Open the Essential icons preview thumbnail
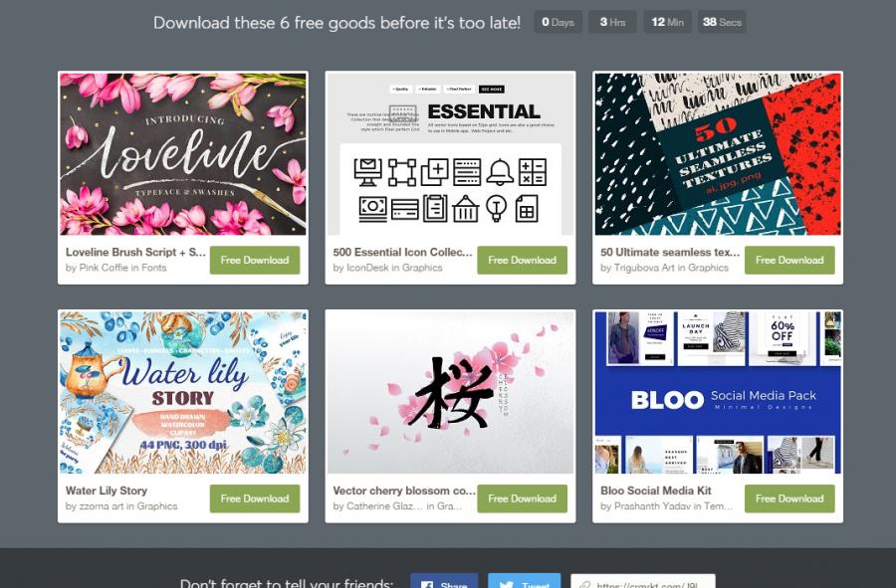This screenshot has width=896, height=588. [x=450, y=153]
